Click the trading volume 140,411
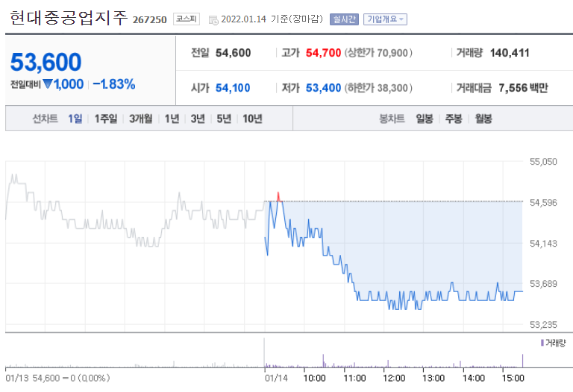The height and width of the screenshot is (392, 573). click(x=510, y=53)
